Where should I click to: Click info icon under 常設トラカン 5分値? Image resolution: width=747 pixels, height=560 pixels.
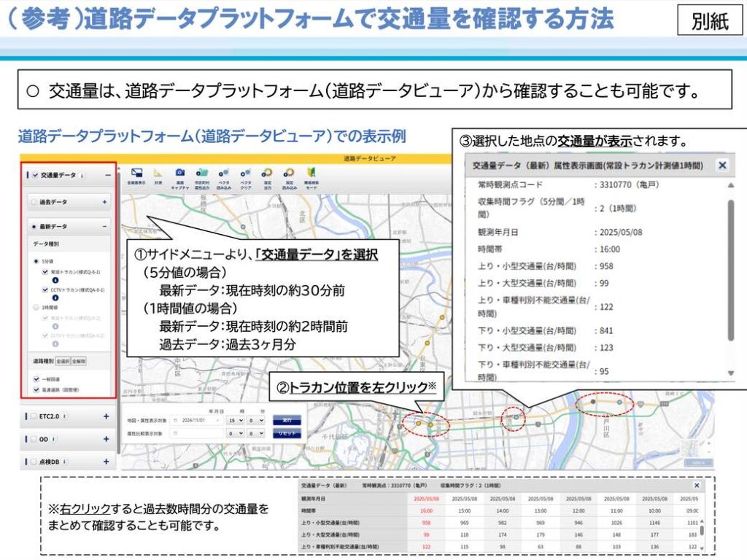coord(55,280)
